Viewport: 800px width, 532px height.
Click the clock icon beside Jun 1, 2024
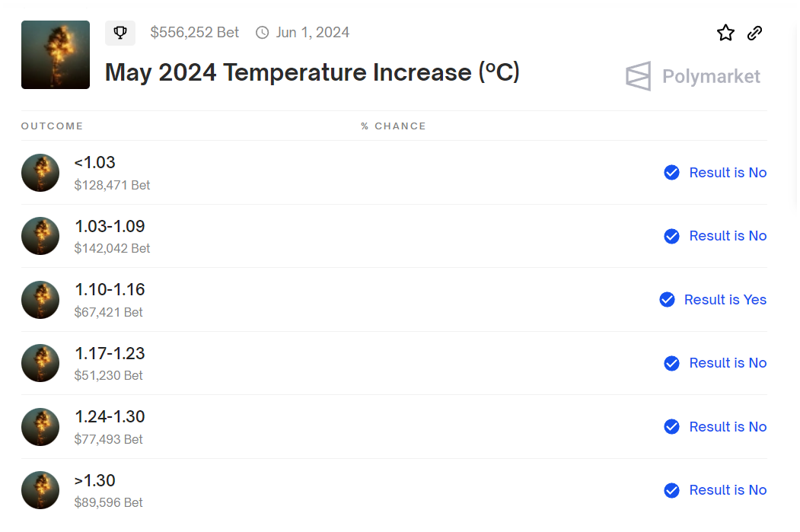[x=263, y=33]
